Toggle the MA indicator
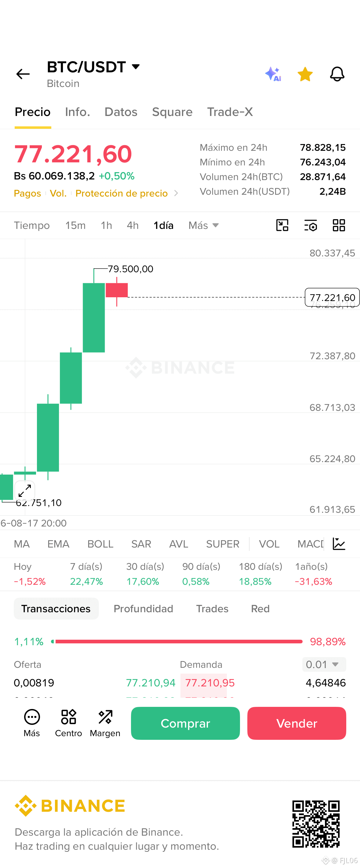Screen dimensions: 360x868 (x=22, y=544)
